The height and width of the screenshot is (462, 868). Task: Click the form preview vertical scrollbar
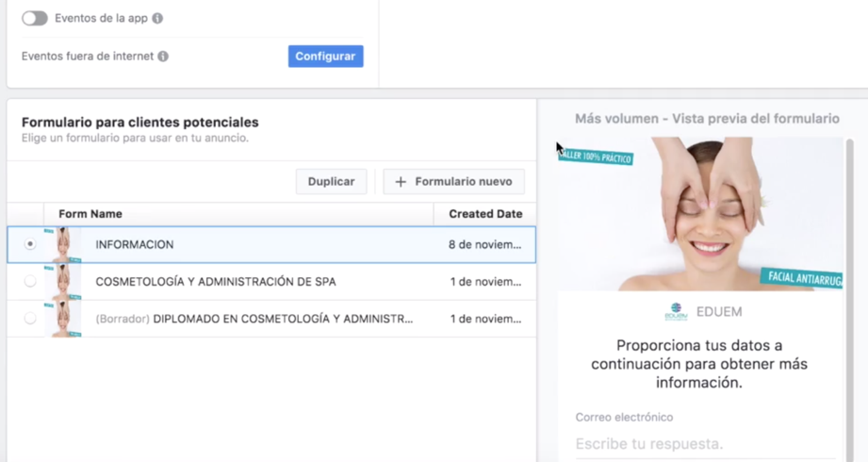coord(849,283)
